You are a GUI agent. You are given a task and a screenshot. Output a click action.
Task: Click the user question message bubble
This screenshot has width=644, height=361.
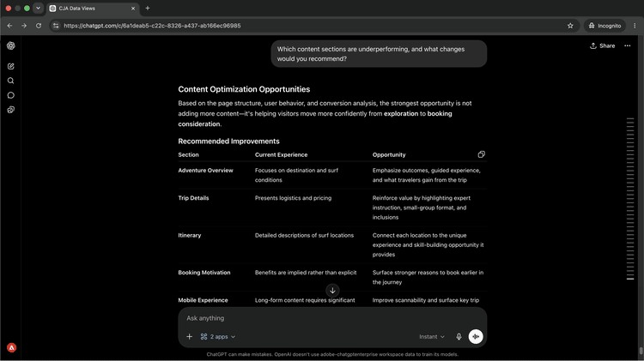click(x=379, y=54)
